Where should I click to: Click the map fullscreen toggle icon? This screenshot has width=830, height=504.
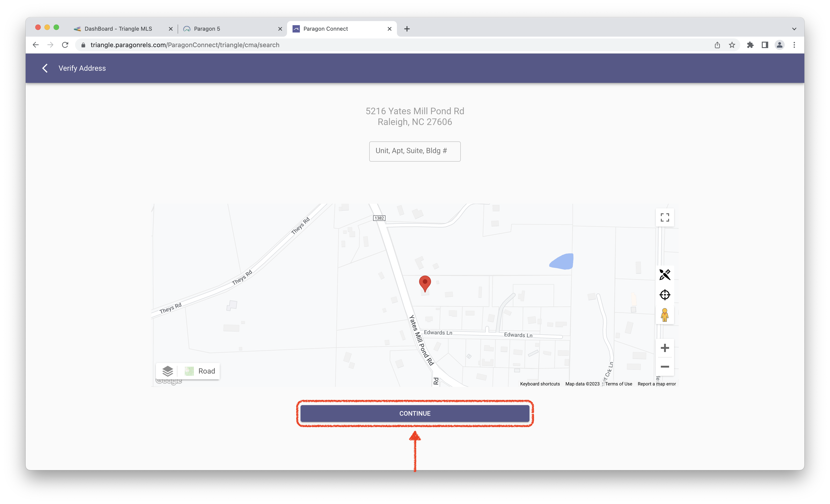pos(665,218)
